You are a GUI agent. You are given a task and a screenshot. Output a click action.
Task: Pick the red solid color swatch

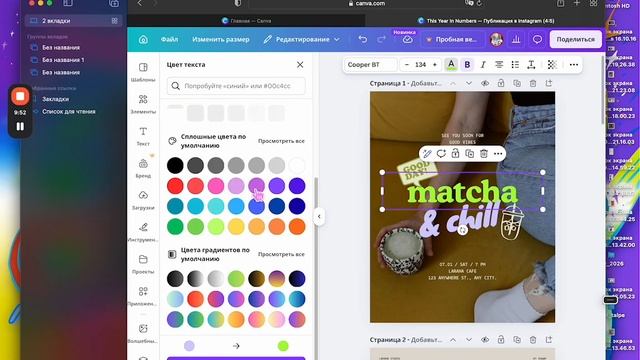(175, 186)
